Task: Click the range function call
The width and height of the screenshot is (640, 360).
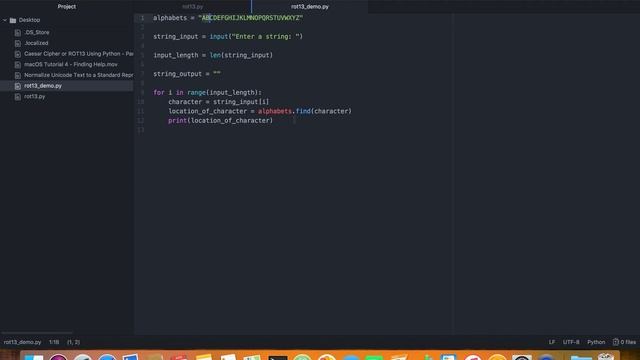Action: 196,93
